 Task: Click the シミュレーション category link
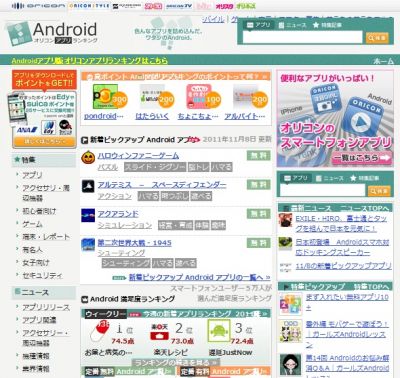(125, 225)
